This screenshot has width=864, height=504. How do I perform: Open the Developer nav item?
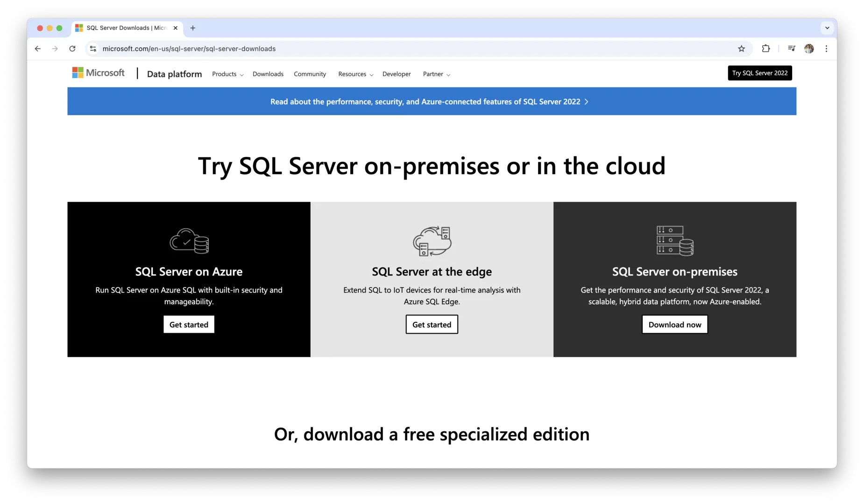tap(397, 74)
